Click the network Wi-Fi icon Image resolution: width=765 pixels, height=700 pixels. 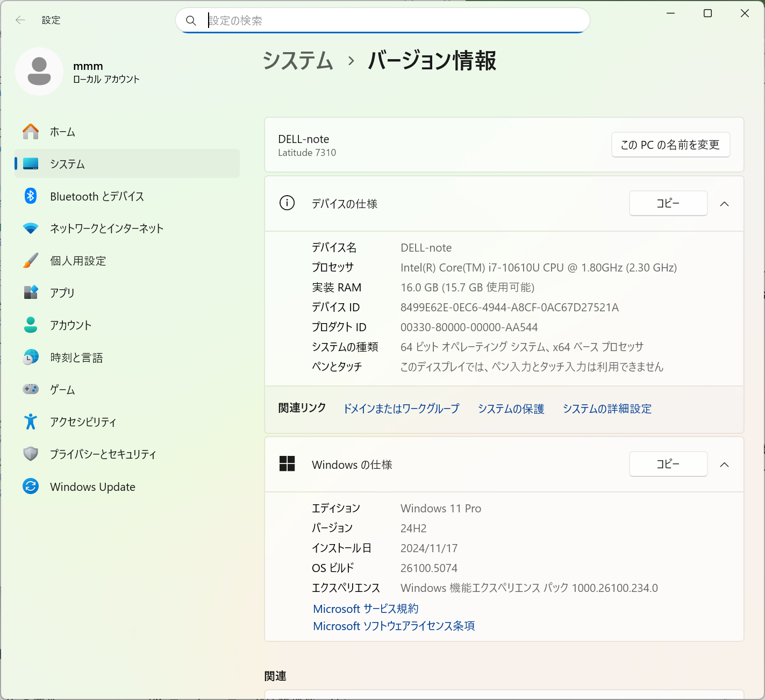31,228
